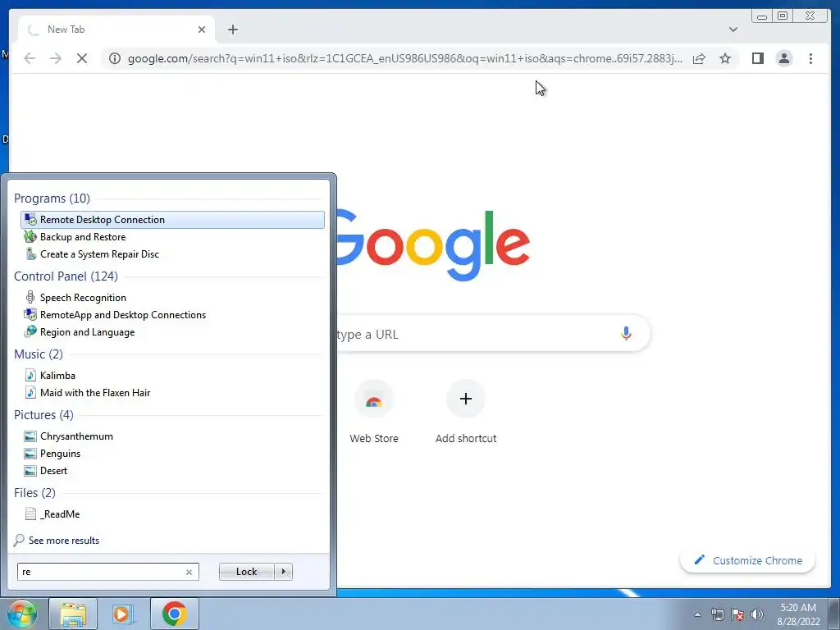Image resolution: width=840 pixels, height=630 pixels.
Task: Open Desert picture
Action: tap(172, 470)
